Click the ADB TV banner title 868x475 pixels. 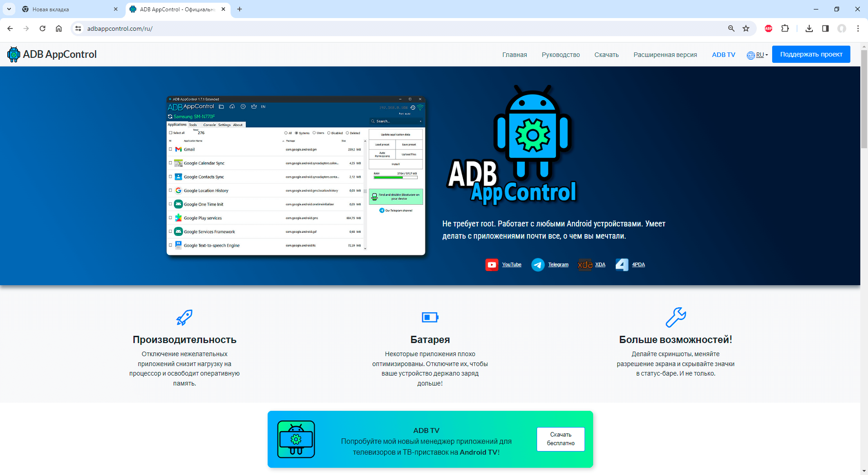(x=426, y=431)
